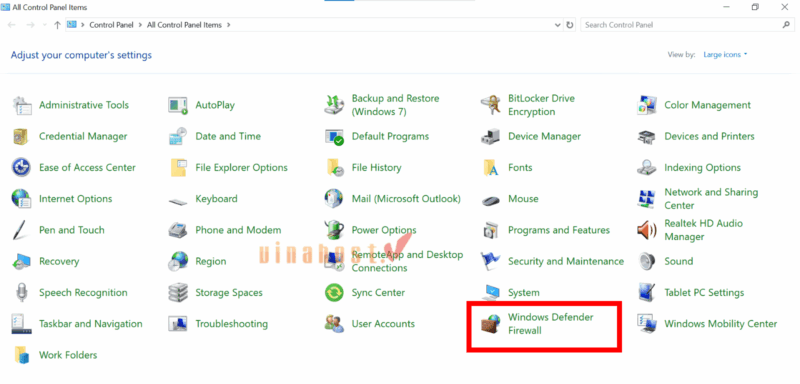Viewport: 800px width, 384px height.
Task: Click All Control Panel Items breadcrumb
Action: [184, 25]
